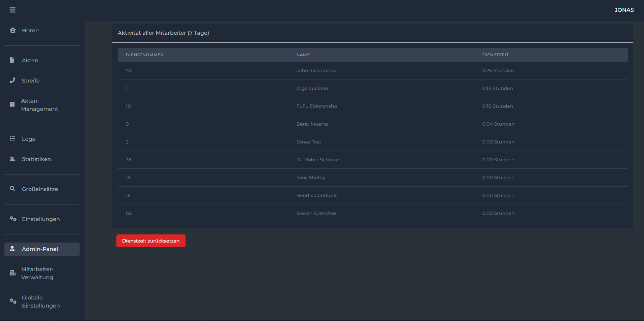This screenshot has height=321, width=644.
Task: Click Dienstnummer 9 of Berat Muerte
Action: pyautogui.click(x=127, y=124)
